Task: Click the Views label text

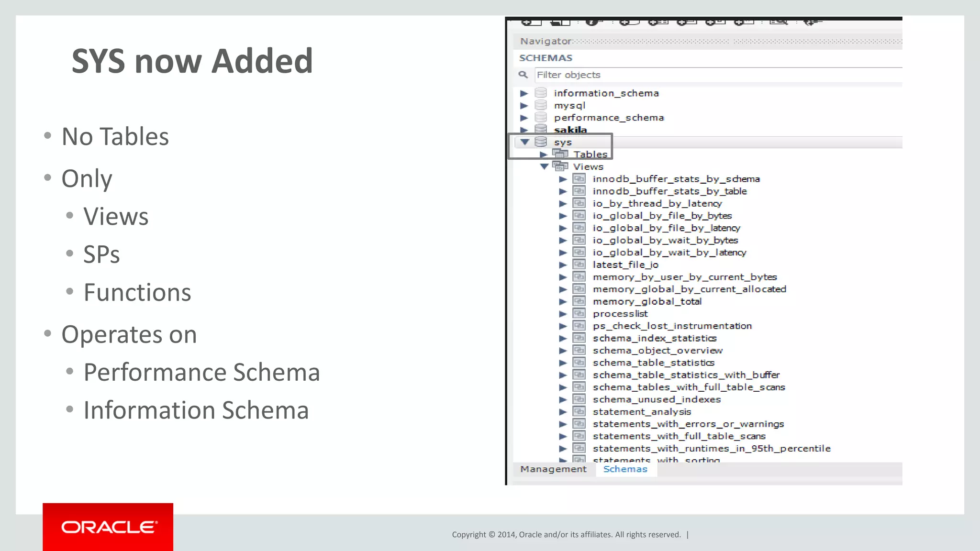Action: (589, 166)
